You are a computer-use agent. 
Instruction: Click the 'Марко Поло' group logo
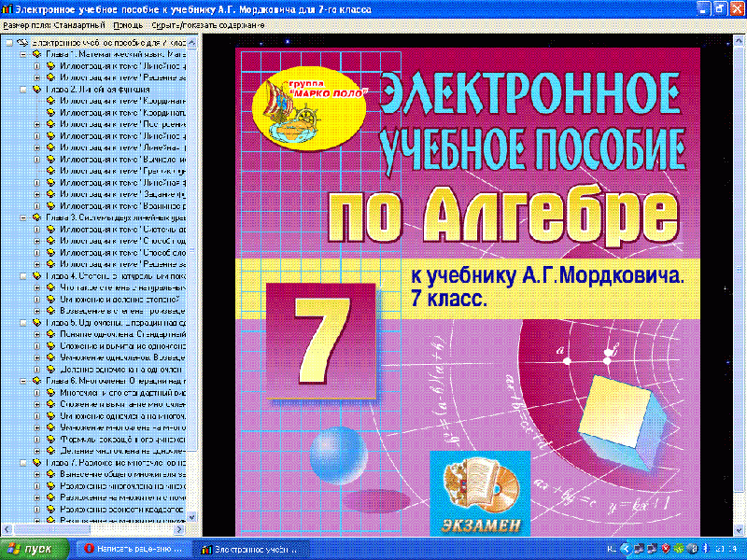pos(309,109)
